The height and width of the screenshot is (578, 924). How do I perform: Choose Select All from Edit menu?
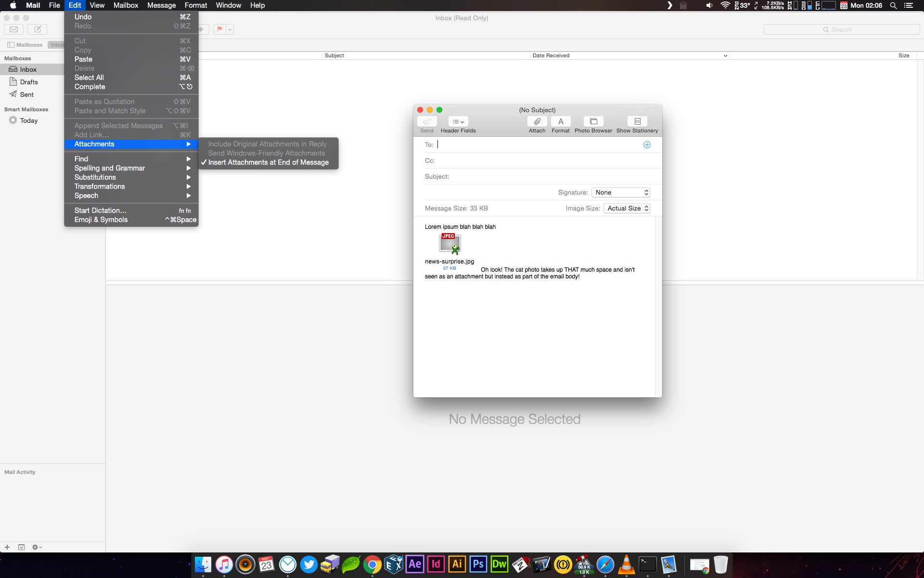point(89,78)
